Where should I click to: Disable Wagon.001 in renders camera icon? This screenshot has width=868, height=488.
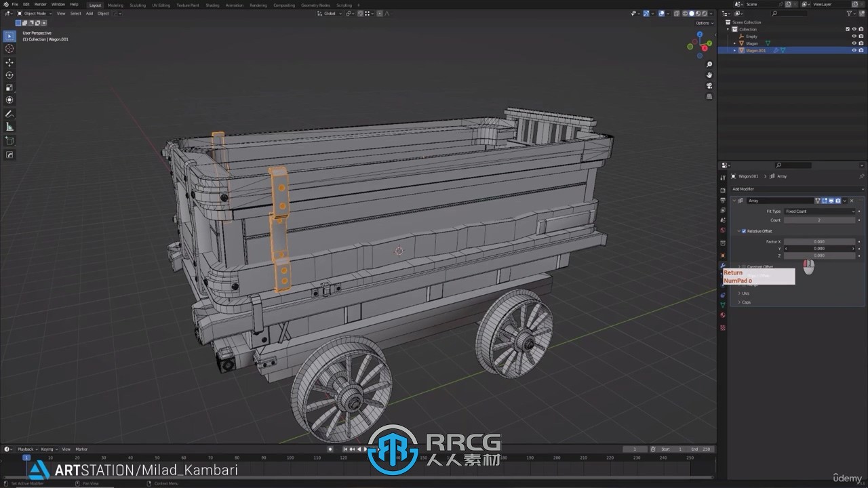click(x=861, y=50)
